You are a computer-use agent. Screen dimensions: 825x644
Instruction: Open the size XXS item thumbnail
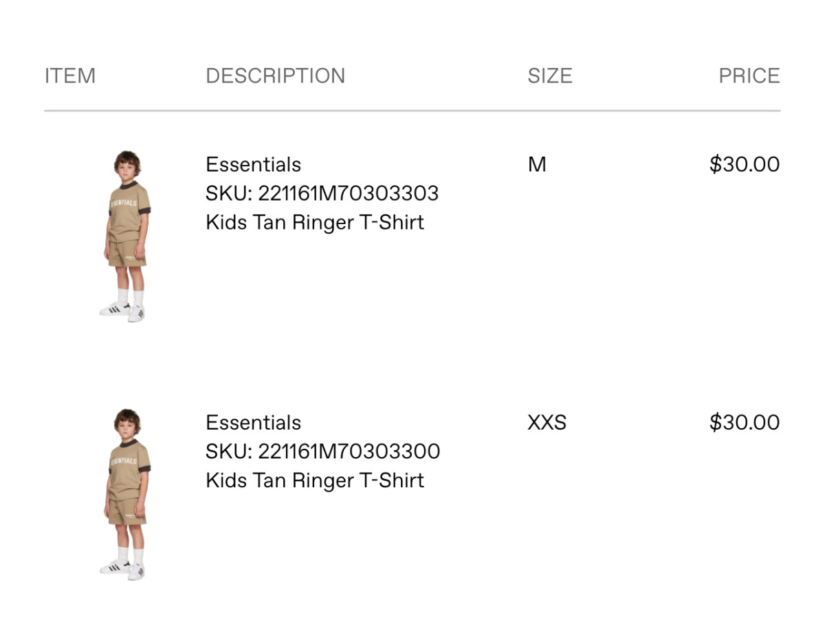[x=126, y=494]
